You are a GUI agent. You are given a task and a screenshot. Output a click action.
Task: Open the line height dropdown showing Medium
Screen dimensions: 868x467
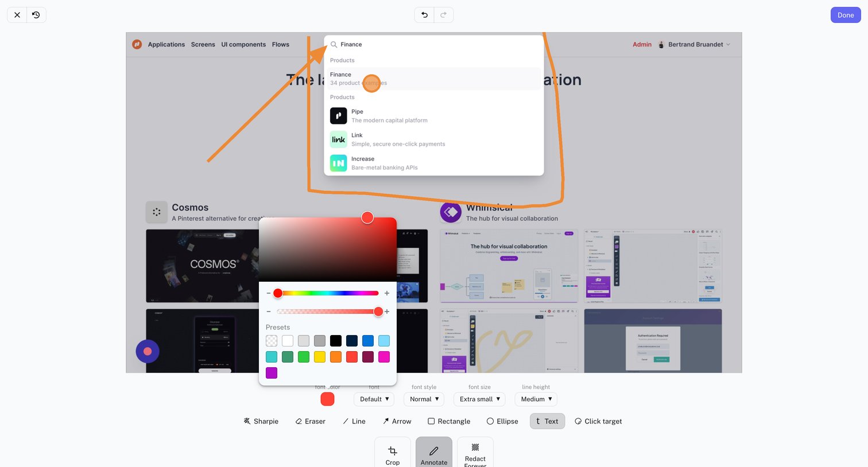(x=536, y=399)
